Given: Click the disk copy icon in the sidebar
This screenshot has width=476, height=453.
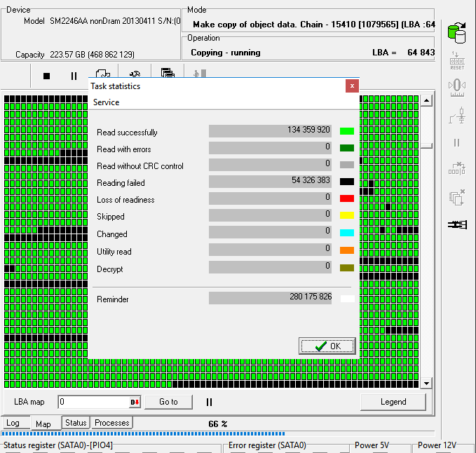Looking at the screenshot, I should click(x=456, y=33).
